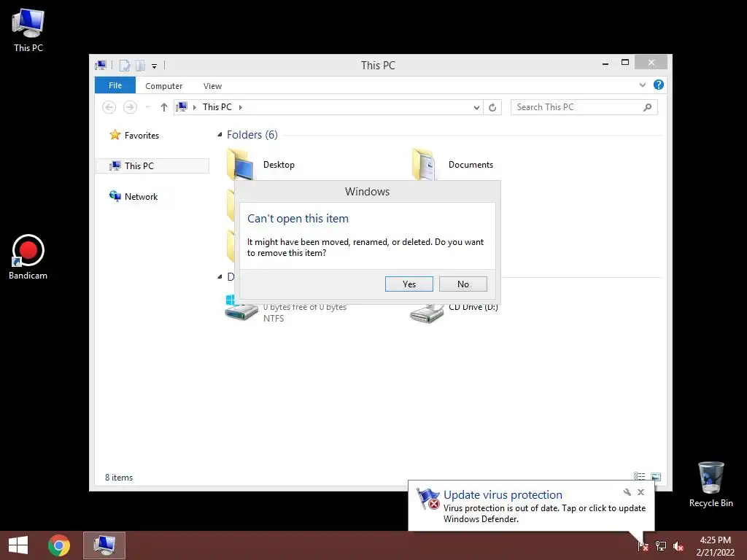Image resolution: width=747 pixels, height=560 pixels.
Task: Collapse the Devices and drives group
Action: [x=220, y=276]
